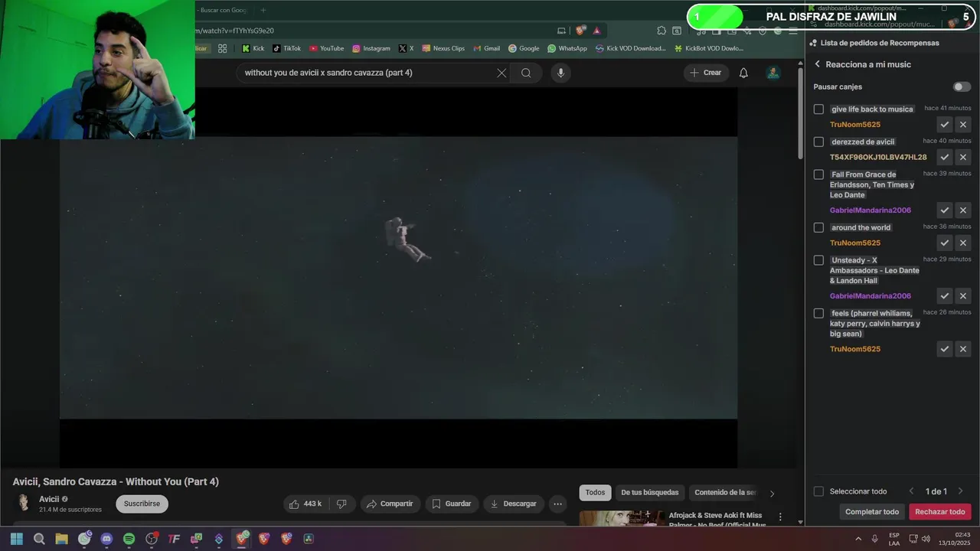
Task: Click the 'Descargar' button
Action: pyautogui.click(x=513, y=504)
